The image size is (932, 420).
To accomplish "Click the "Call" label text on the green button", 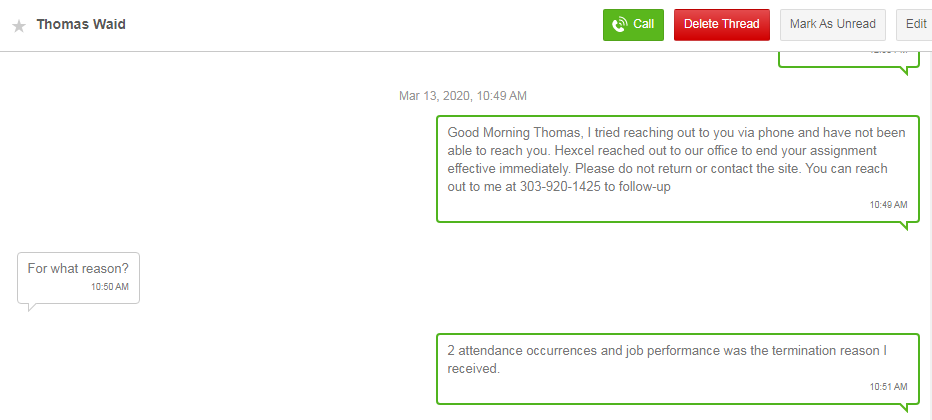I will click(x=644, y=24).
